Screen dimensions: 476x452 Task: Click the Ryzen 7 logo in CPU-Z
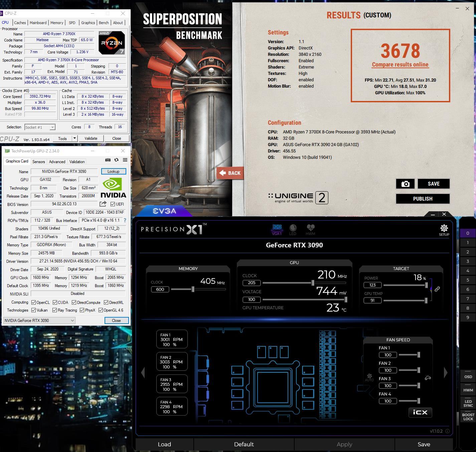pos(112,42)
